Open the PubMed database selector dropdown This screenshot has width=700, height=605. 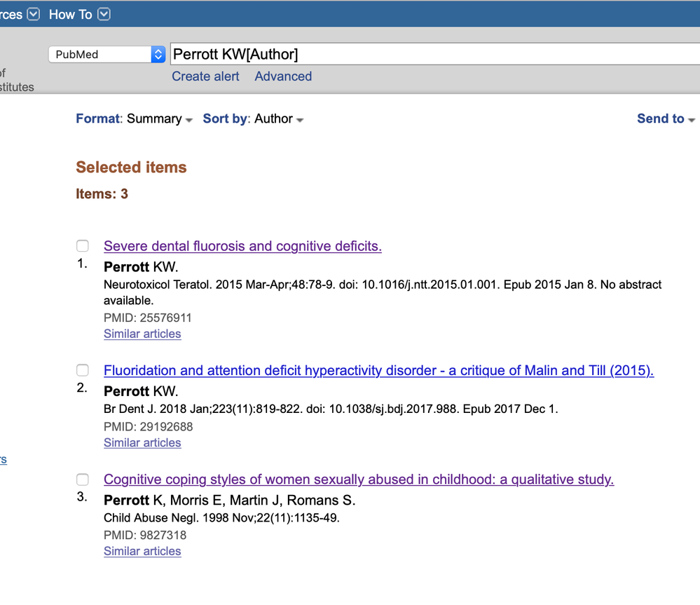click(107, 54)
